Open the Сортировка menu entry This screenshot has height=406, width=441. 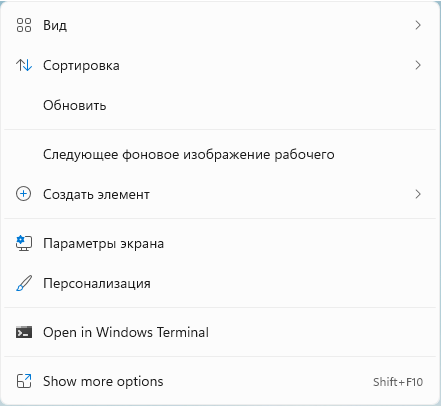[x=220, y=65]
